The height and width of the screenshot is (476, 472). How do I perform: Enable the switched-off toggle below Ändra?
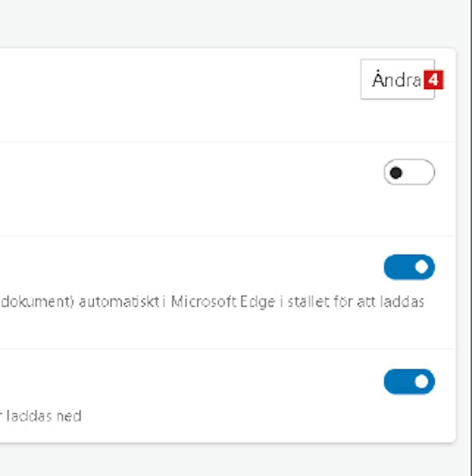(x=409, y=172)
